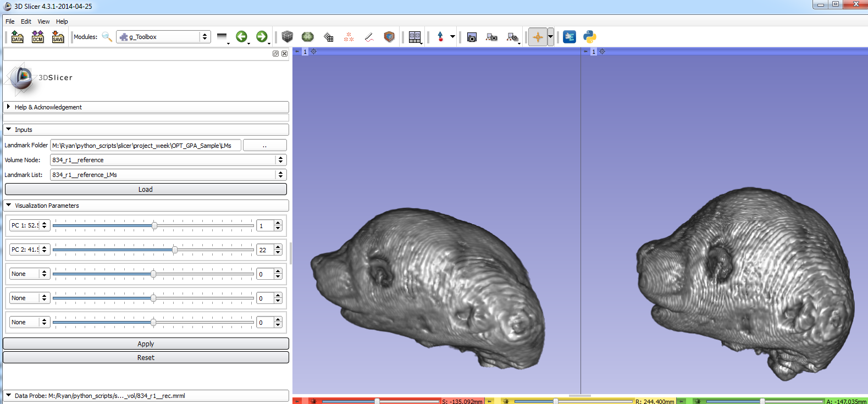This screenshot has height=404, width=868.
Task: Click the module search magnifier icon
Action: click(x=107, y=37)
